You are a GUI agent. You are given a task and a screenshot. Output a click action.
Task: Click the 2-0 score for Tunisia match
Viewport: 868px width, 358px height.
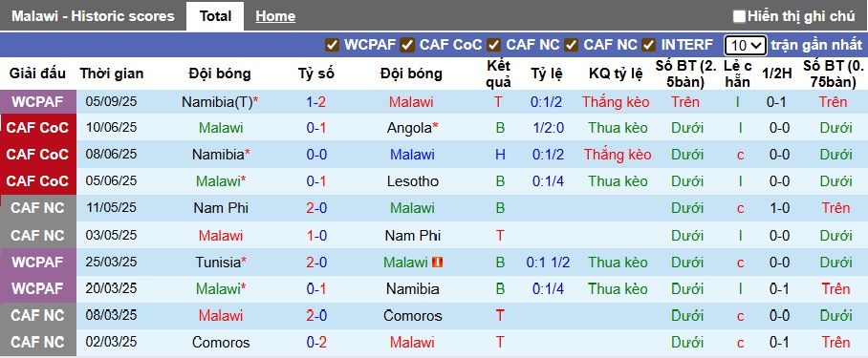pyautogui.click(x=316, y=263)
